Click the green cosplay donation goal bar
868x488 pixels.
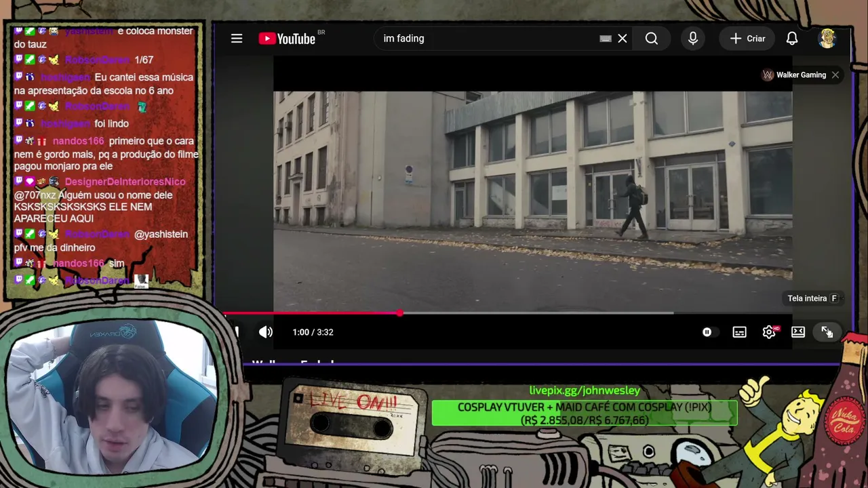(585, 413)
